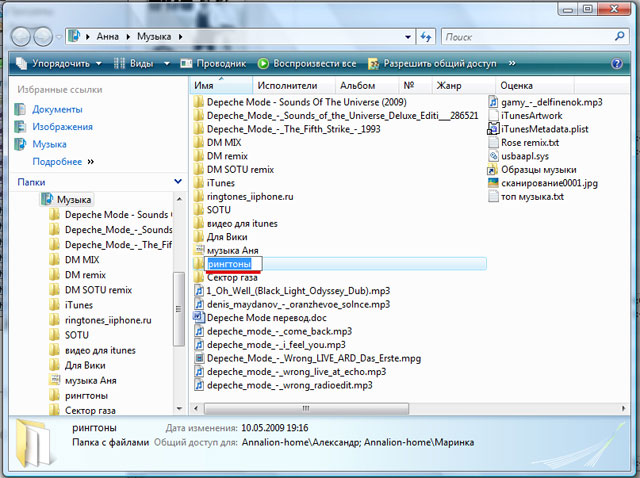Open the Виды dropdown arrow
Viewport: 640px width, 478px height.
[167, 64]
